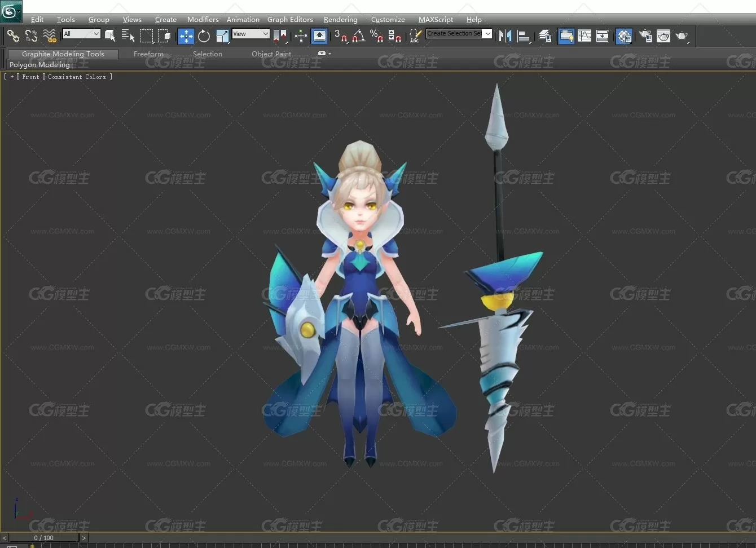Open the Schematic View icon

(x=603, y=36)
